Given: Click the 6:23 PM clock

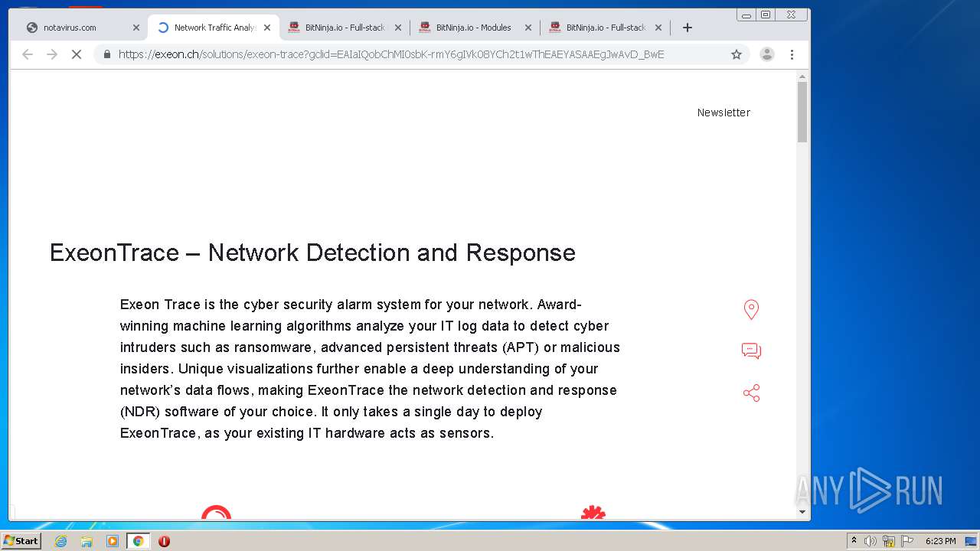Looking at the screenshot, I should point(940,541).
